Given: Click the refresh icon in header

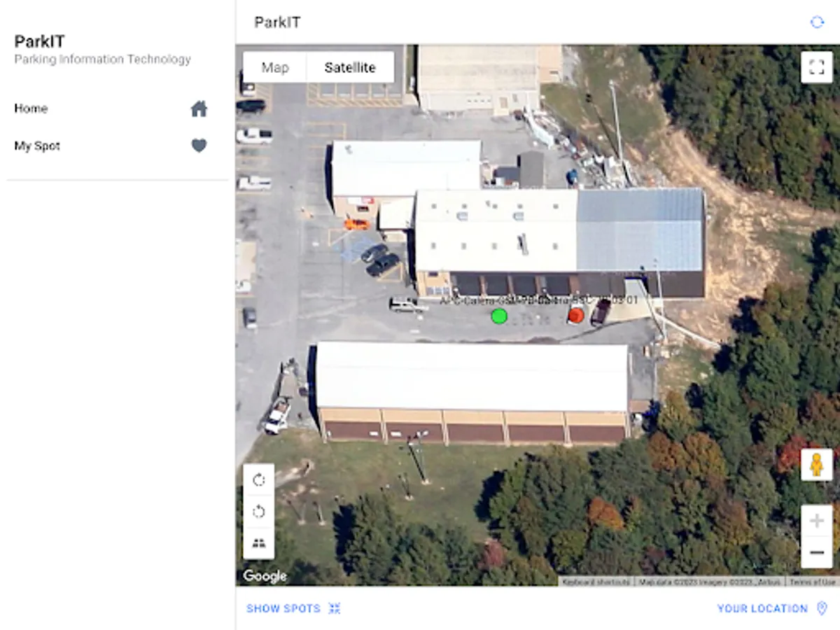Looking at the screenshot, I should [817, 22].
